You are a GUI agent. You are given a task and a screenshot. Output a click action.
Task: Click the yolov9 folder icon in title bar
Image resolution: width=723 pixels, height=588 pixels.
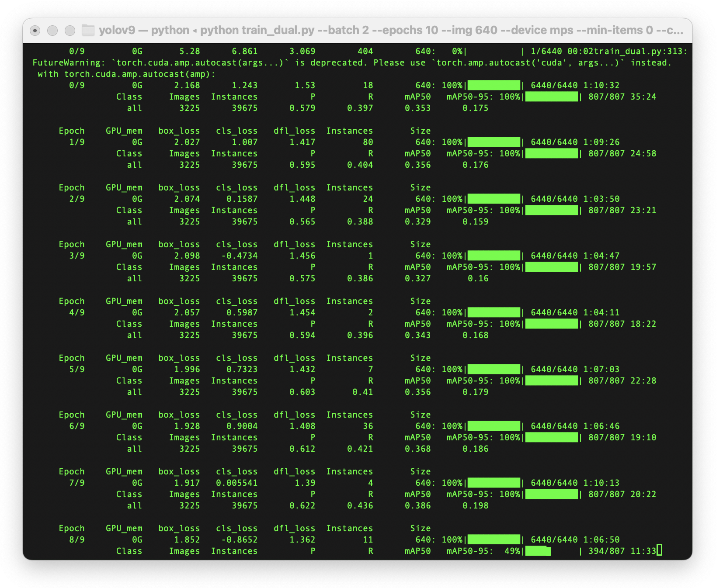tap(89, 30)
